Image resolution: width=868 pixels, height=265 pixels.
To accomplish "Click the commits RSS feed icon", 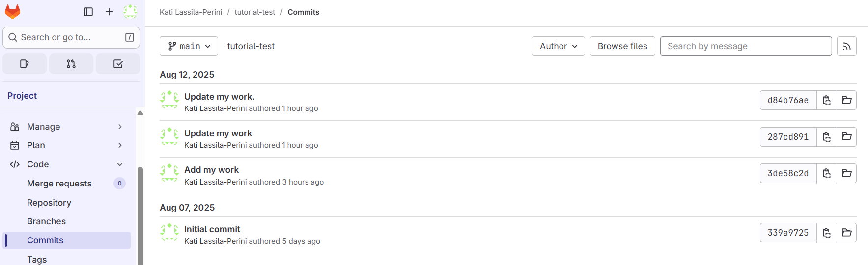I will [x=847, y=46].
